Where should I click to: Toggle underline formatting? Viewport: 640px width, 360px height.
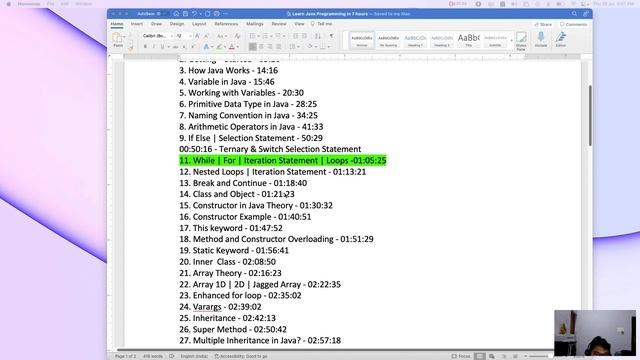(x=162, y=47)
